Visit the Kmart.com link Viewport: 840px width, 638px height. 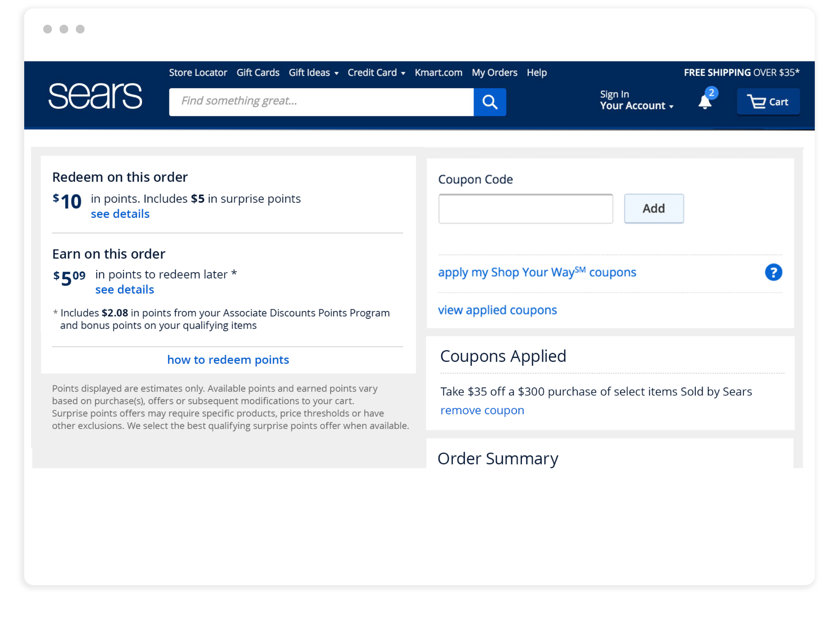pyautogui.click(x=438, y=73)
